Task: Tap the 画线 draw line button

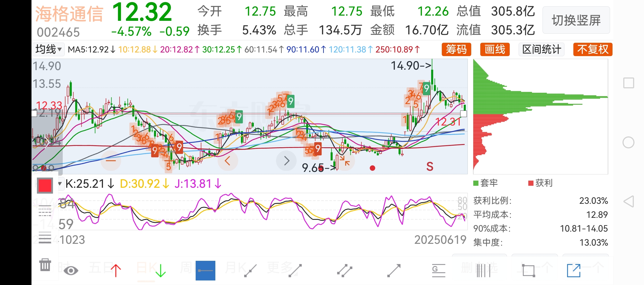Action: coord(495,49)
